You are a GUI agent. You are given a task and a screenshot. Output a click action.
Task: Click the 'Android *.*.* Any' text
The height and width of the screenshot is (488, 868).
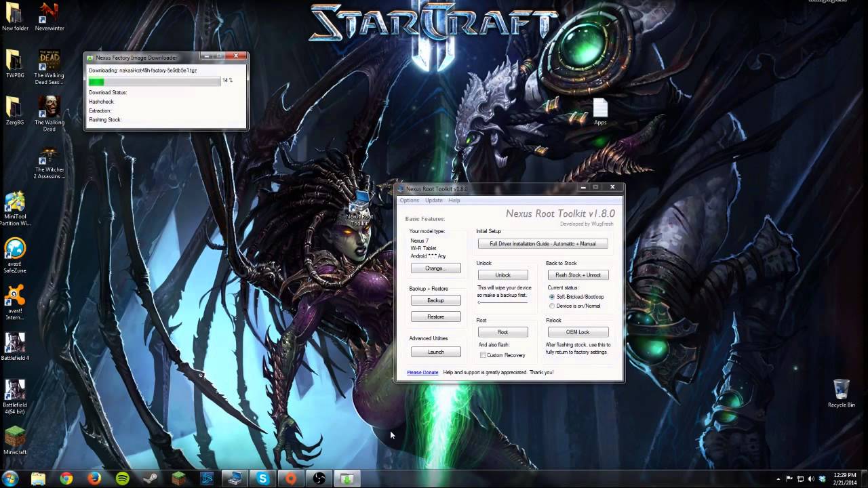428,256
